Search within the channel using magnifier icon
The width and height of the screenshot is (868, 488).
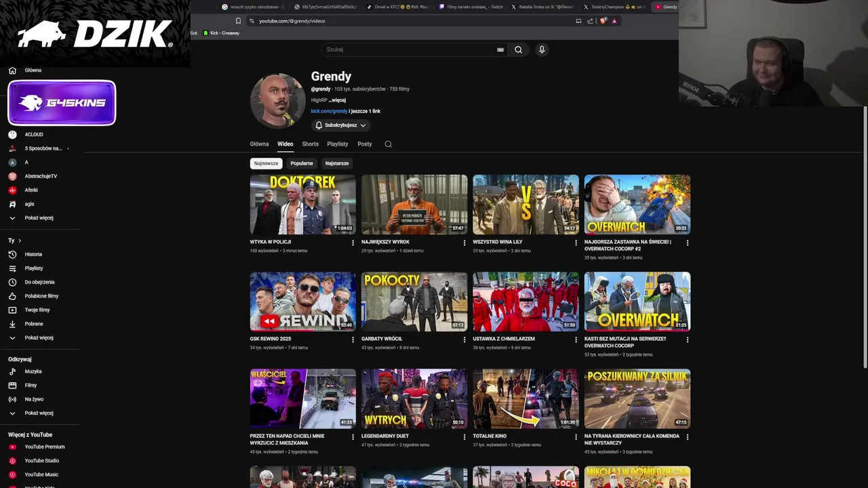point(388,144)
